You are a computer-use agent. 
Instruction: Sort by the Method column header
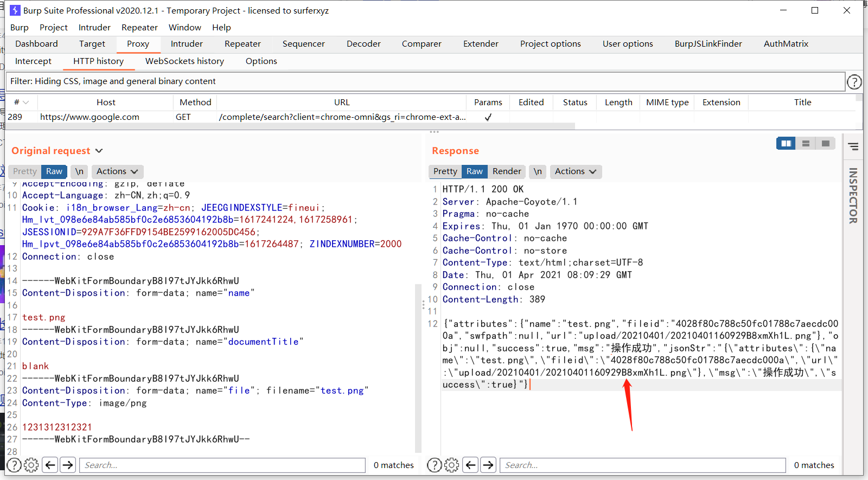pyautogui.click(x=195, y=103)
